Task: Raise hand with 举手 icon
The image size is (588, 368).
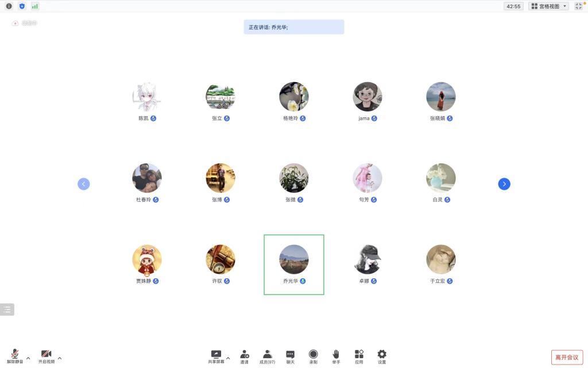Action: [x=336, y=356]
